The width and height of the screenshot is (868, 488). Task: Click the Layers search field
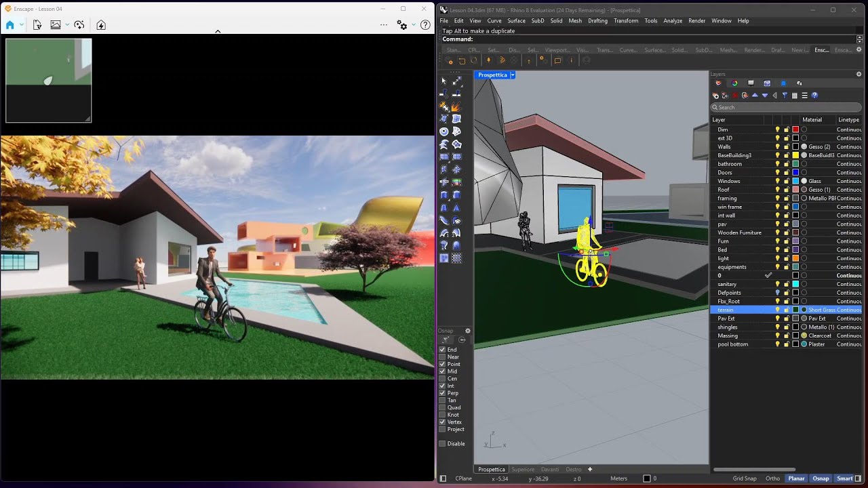tap(786, 107)
